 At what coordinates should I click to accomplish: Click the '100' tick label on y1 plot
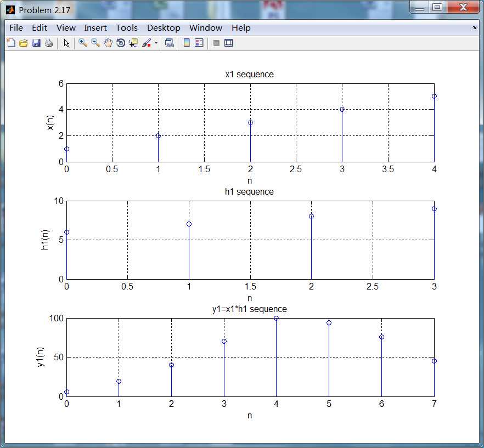[56, 318]
